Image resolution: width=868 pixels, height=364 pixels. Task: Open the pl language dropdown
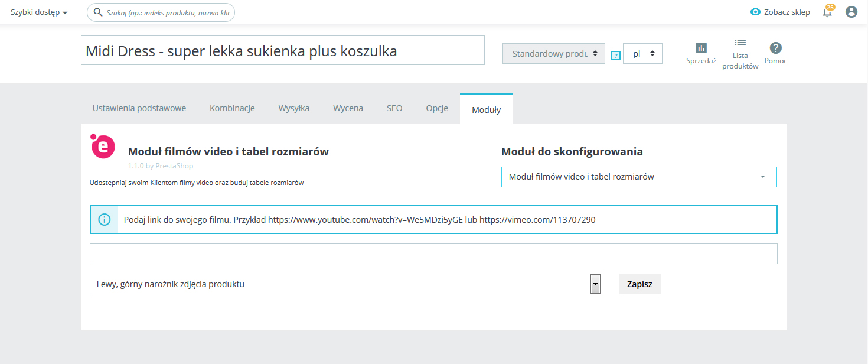point(642,53)
